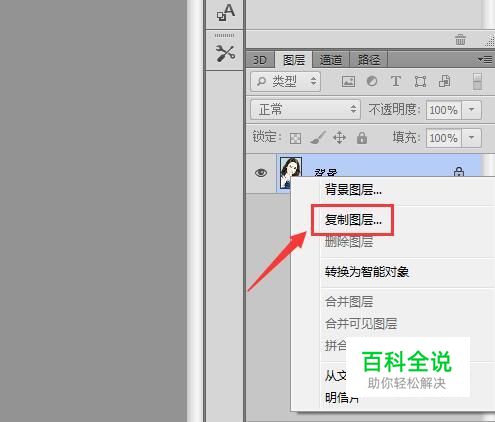Lock image pixels brush icon

(x=318, y=137)
